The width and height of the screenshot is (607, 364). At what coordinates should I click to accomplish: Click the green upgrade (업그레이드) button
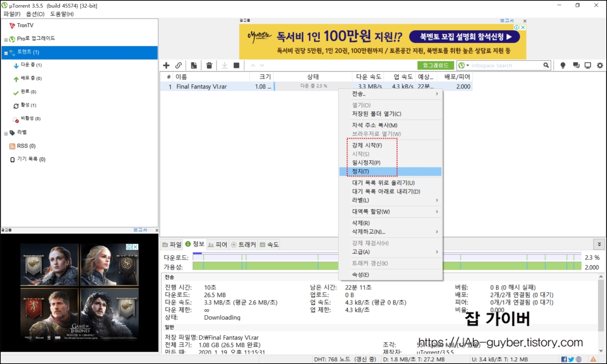[436, 65]
